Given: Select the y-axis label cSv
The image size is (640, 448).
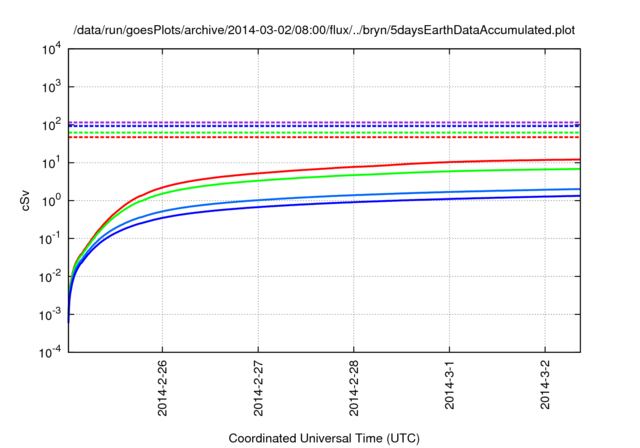Looking at the screenshot, I should point(25,201).
